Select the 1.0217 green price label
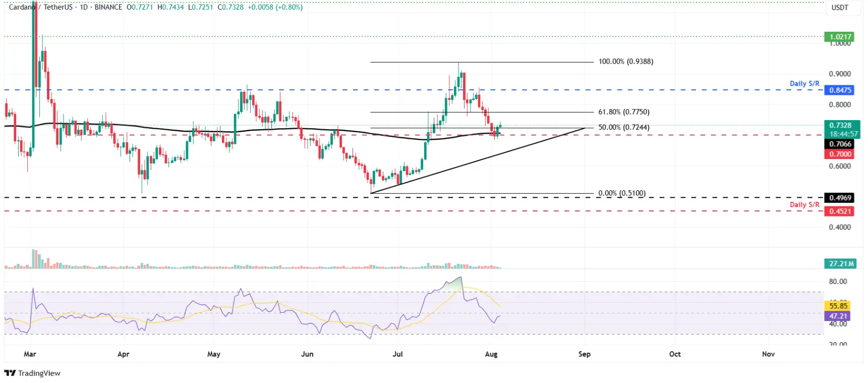The width and height of the screenshot is (868, 383). (840, 37)
